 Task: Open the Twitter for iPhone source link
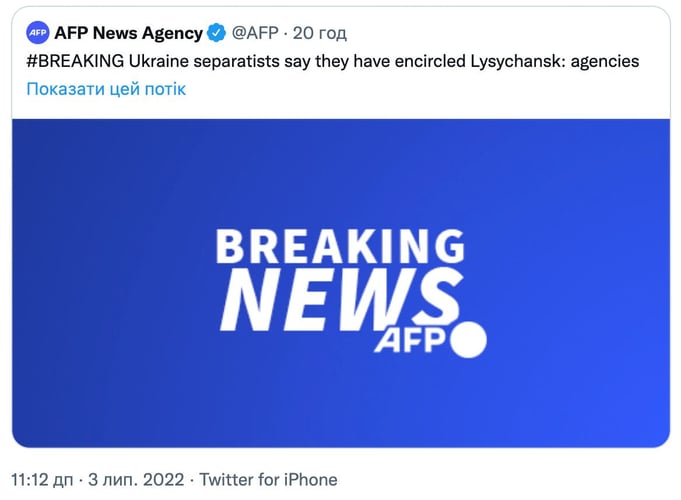(268, 480)
